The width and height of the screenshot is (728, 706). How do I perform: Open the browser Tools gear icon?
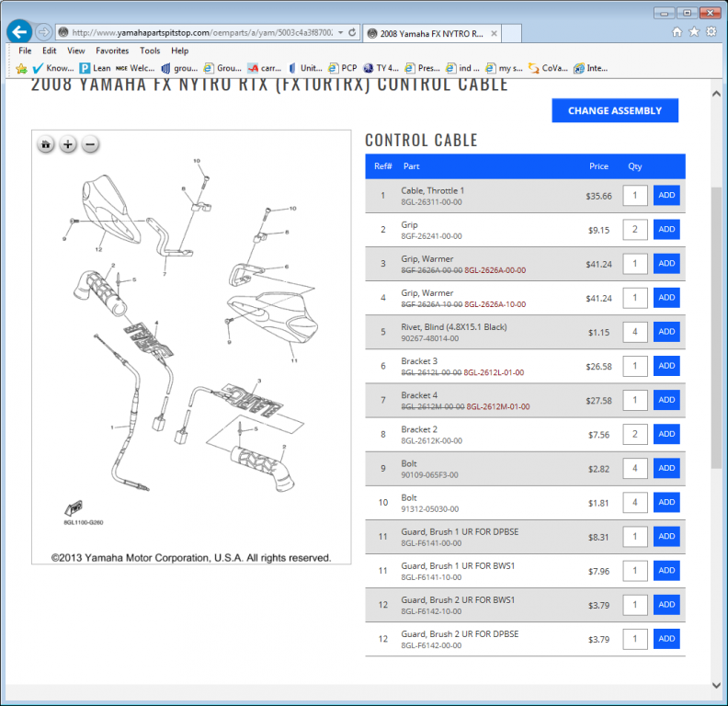[x=711, y=31]
